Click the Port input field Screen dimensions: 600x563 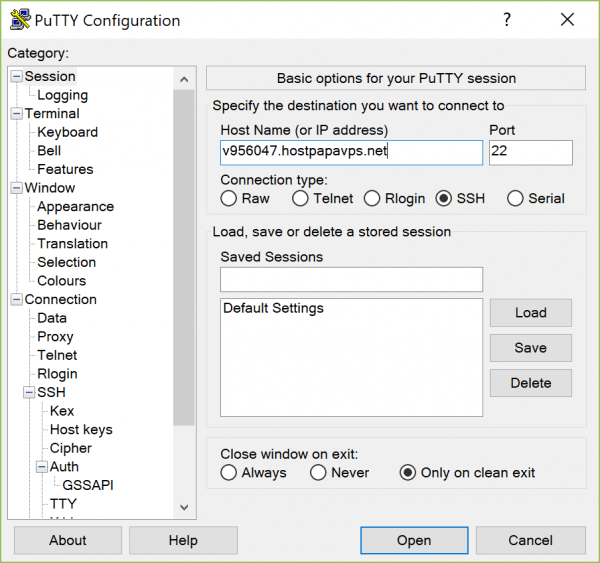pos(531,152)
